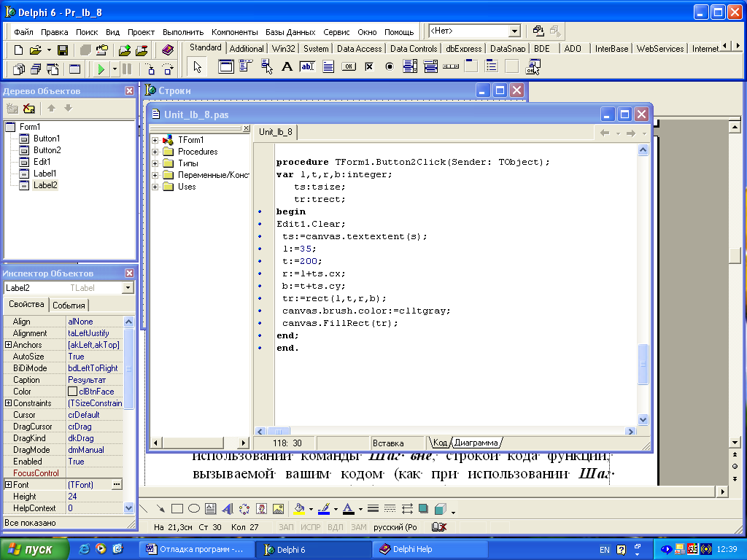Open the desktop layout '<Нет>' combo box
The height and width of the screenshot is (560, 747).
pyautogui.click(x=514, y=31)
